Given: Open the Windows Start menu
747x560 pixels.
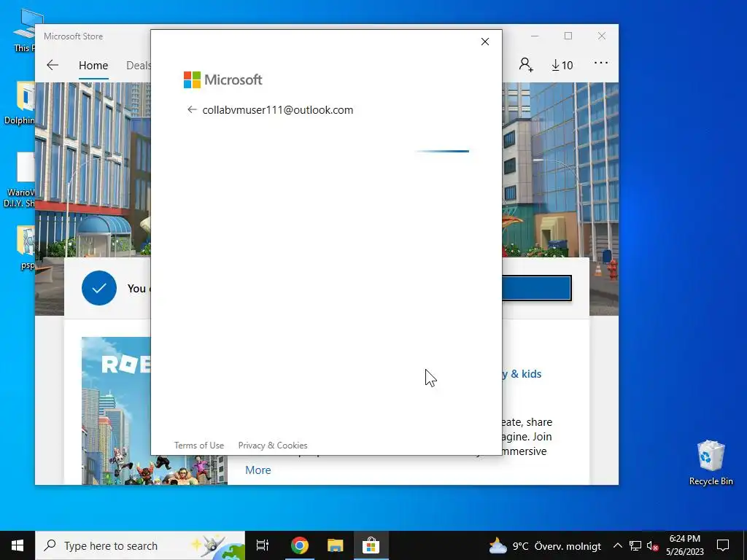Looking at the screenshot, I should tap(18, 545).
